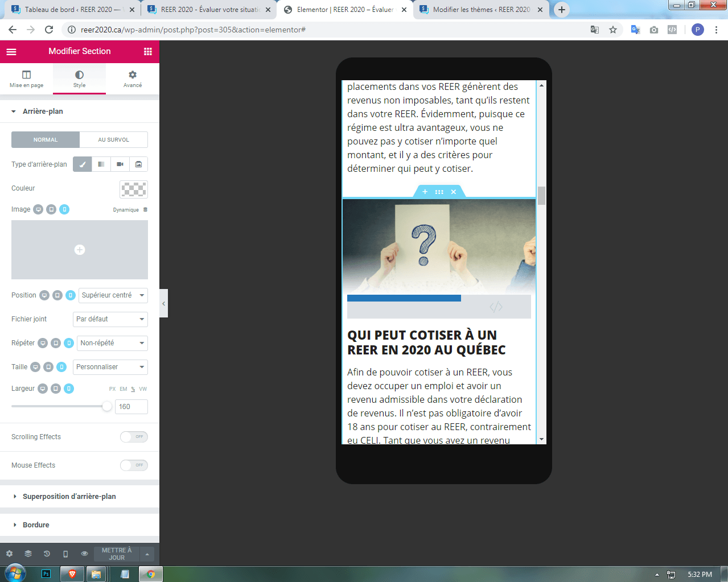Screen dimensions: 728x582
Task: Open new browser tab
Action: pyautogui.click(x=562, y=10)
